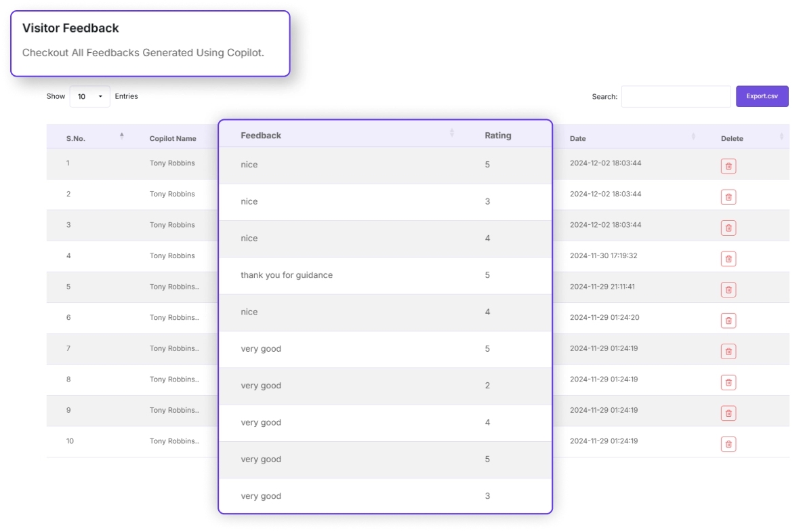The width and height of the screenshot is (803, 532).
Task: Sort by the Date column arrows
Action: [x=693, y=137]
